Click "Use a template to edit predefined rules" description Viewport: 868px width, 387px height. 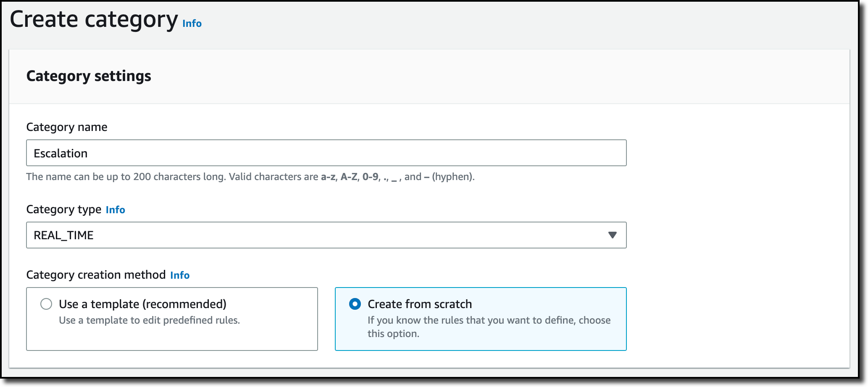click(149, 320)
